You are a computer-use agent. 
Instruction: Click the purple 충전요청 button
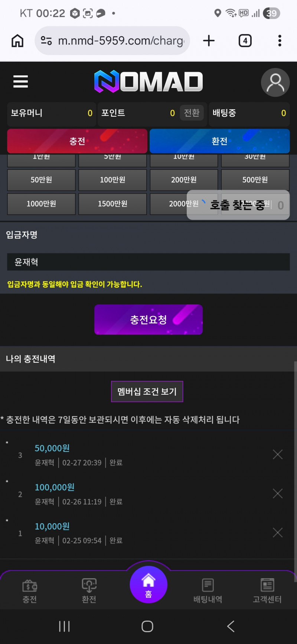pyautogui.click(x=148, y=320)
